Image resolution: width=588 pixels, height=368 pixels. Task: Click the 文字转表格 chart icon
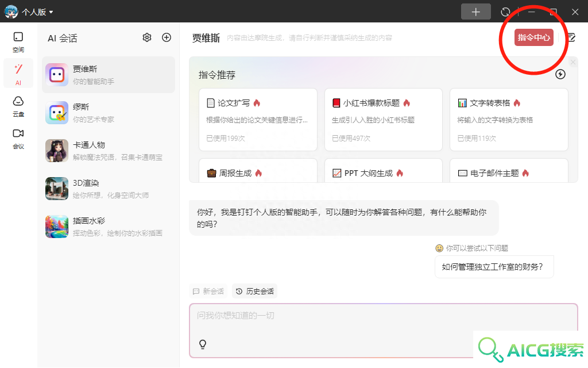coord(462,103)
